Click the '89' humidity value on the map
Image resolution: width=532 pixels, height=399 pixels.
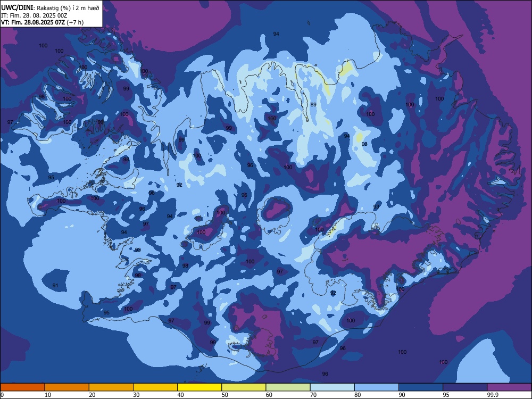click(313, 104)
